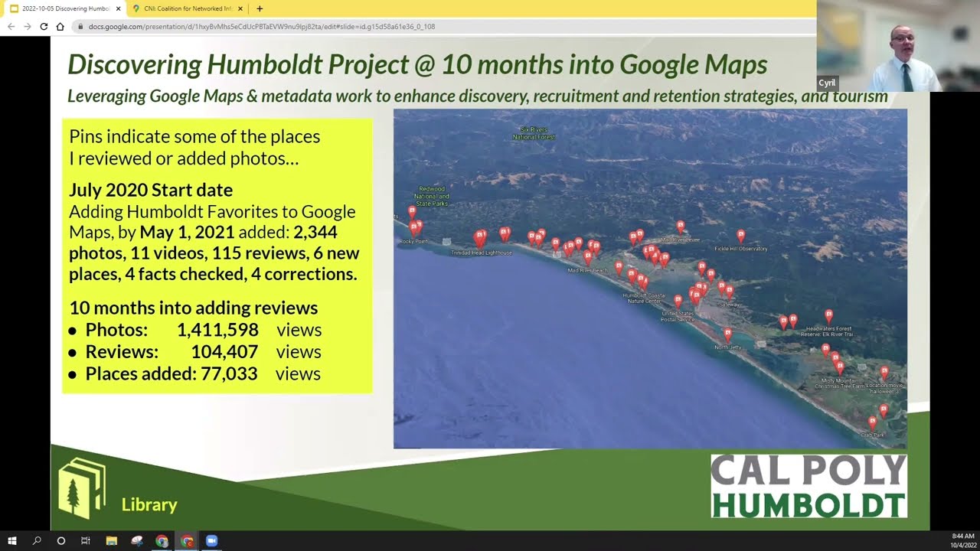Open Zoom from the taskbar
Image resolution: width=980 pixels, height=551 pixels.
click(212, 541)
